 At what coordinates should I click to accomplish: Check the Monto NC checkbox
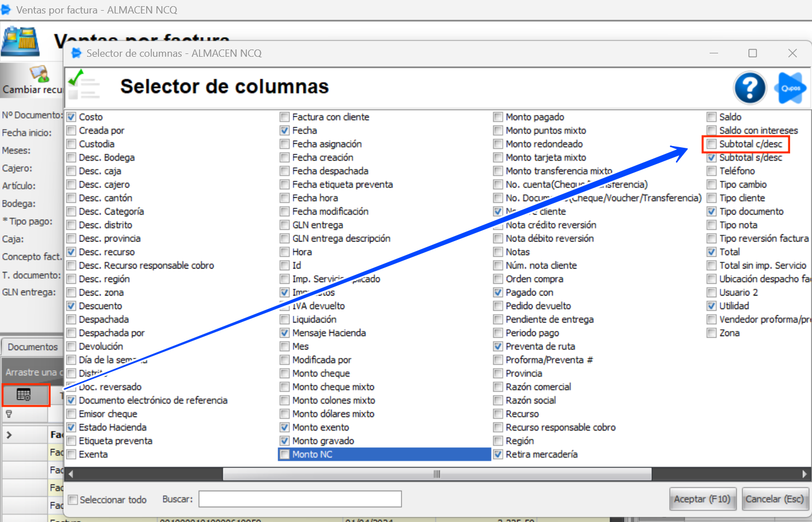(x=285, y=455)
